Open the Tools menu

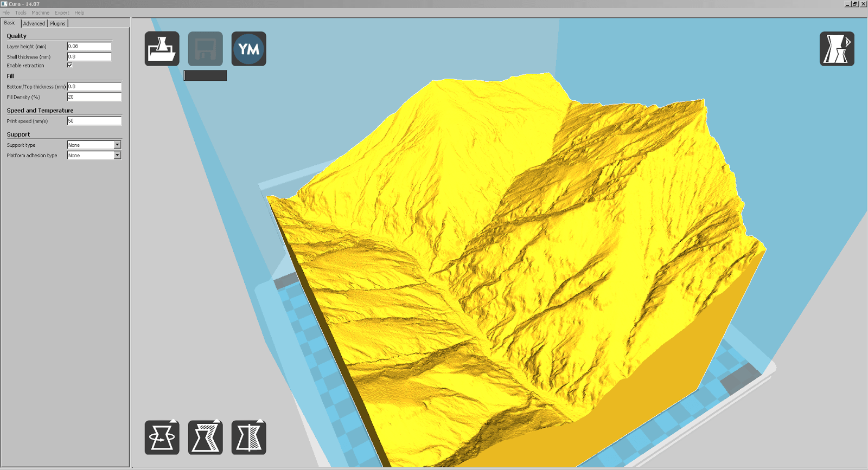pyautogui.click(x=21, y=12)
